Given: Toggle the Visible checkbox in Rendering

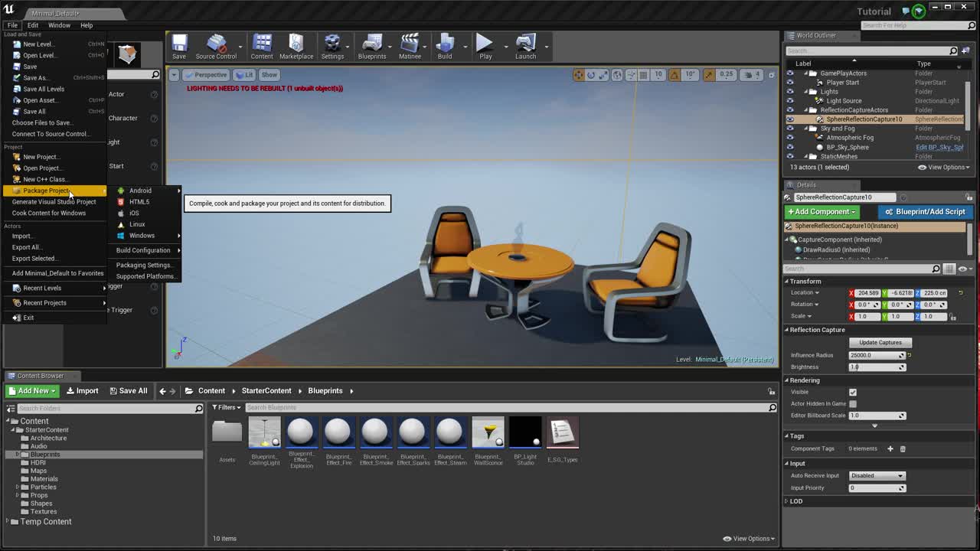Looking at the screenshot, I should pyautogui.click(x=853, y=392).
